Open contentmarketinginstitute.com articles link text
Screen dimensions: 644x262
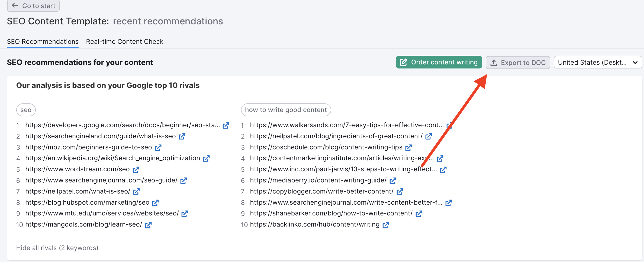(342, 158)
